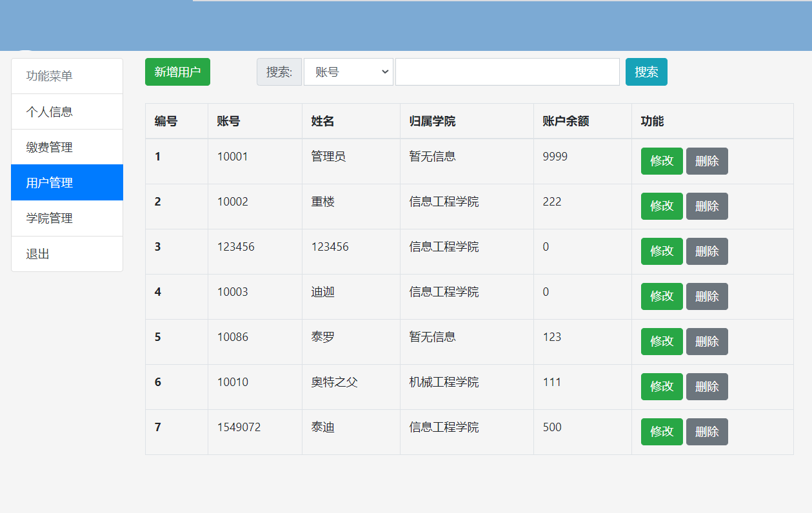
Task: Click 暂无信息 in 泰罗's row
Action: click(432, 337)
